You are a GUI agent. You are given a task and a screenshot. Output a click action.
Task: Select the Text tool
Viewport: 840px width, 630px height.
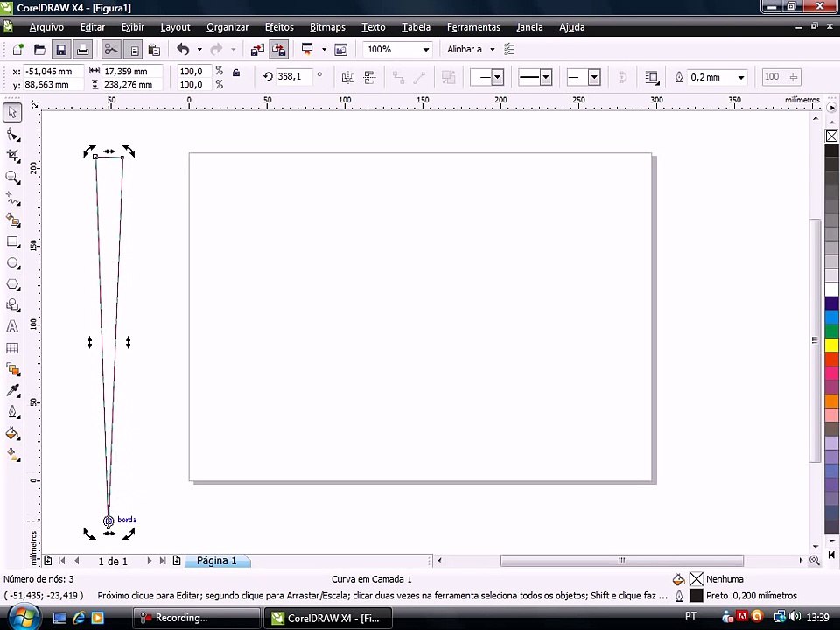pyautogui.click(x=12, y=326)
